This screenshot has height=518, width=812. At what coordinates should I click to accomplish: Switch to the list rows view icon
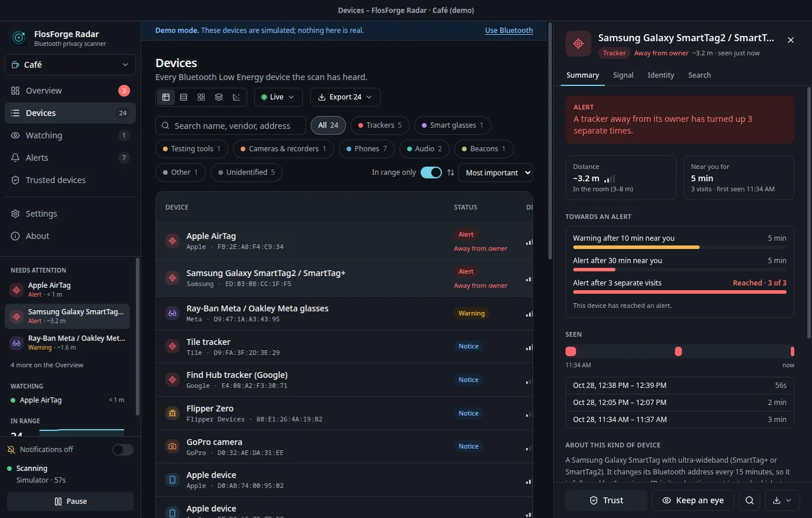[x=184, y=97]
